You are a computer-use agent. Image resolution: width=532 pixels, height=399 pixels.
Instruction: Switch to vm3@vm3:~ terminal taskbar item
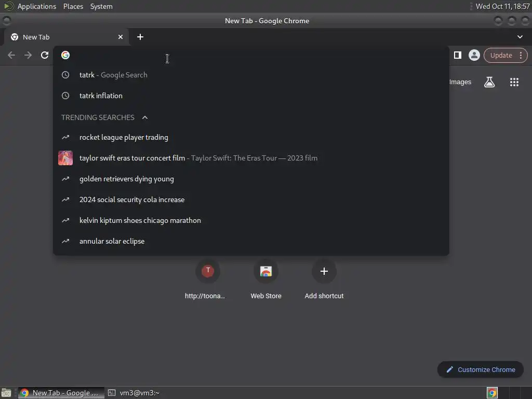point(134,393)
